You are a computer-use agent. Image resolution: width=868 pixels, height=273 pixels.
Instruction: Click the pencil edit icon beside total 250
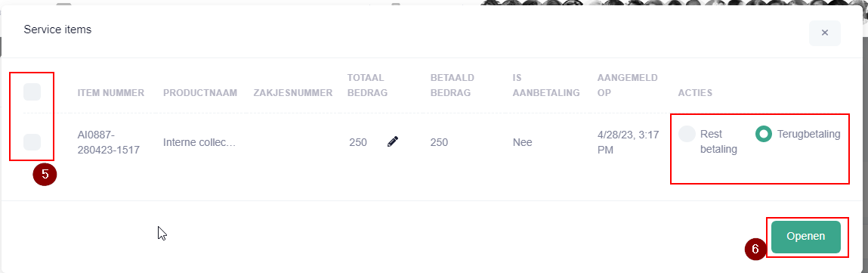[393, 141]
